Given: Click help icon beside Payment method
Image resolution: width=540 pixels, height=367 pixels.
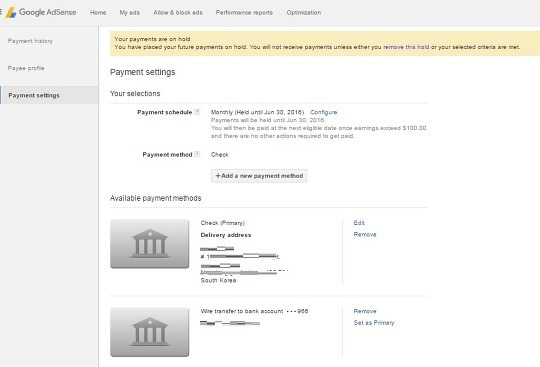Looking at the screenshot, I should click(197, 154).
